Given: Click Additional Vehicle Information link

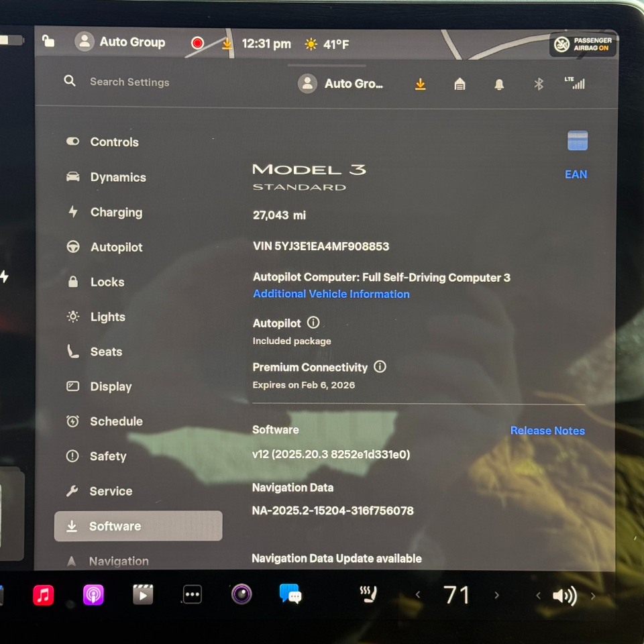Looking at the screenshot, I should [x=331, y=294].
